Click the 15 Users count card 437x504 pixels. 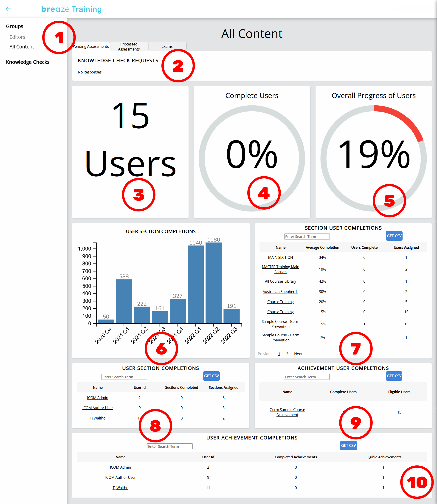click(130, 152)
